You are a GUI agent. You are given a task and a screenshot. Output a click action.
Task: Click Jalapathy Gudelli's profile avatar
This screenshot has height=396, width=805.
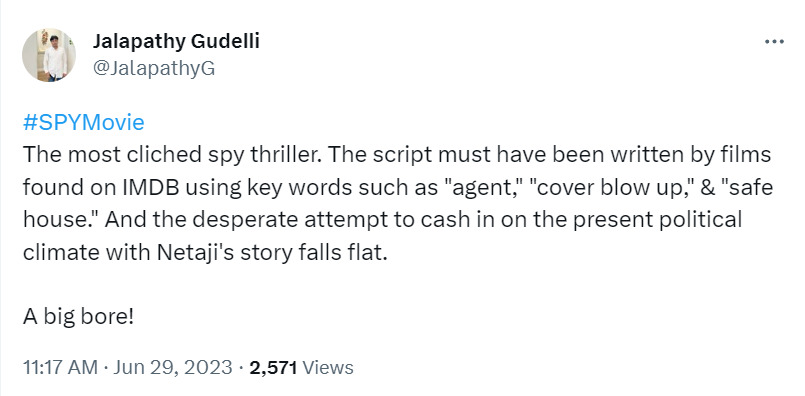tap(49, 55)
